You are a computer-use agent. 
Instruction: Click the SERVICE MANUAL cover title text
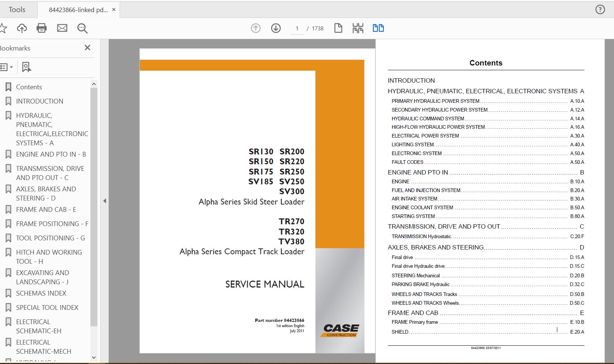coord(265,284)
